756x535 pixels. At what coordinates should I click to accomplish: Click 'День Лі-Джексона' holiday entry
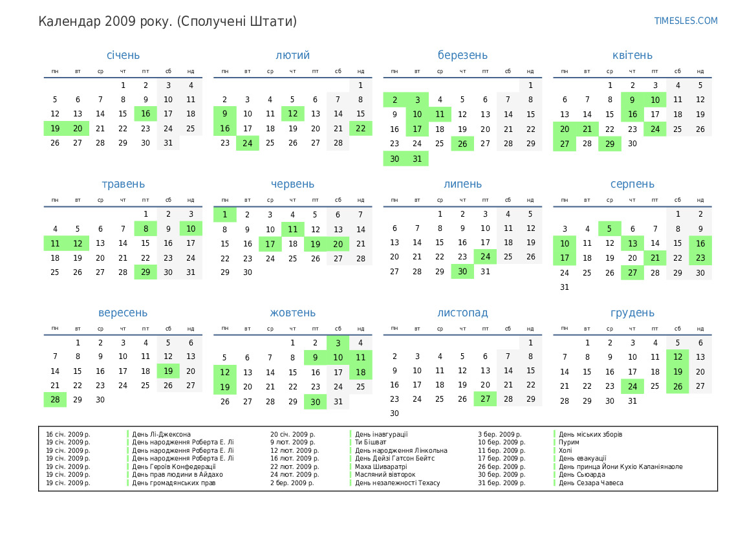(x=162, y=434)
